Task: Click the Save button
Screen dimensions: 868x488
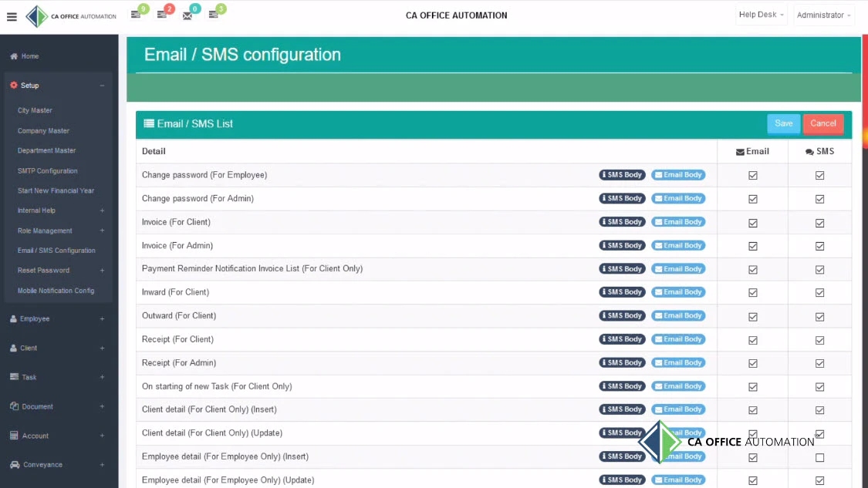Action: [x=783, y=123]
